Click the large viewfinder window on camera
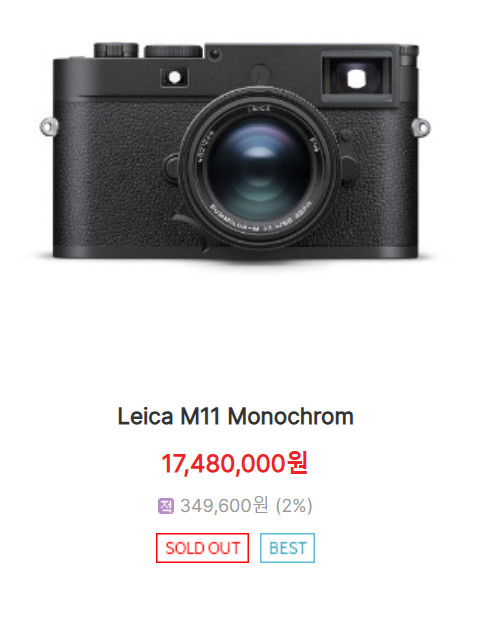The width and height of the screenshot is (503, 619). [x=357, y=79]
